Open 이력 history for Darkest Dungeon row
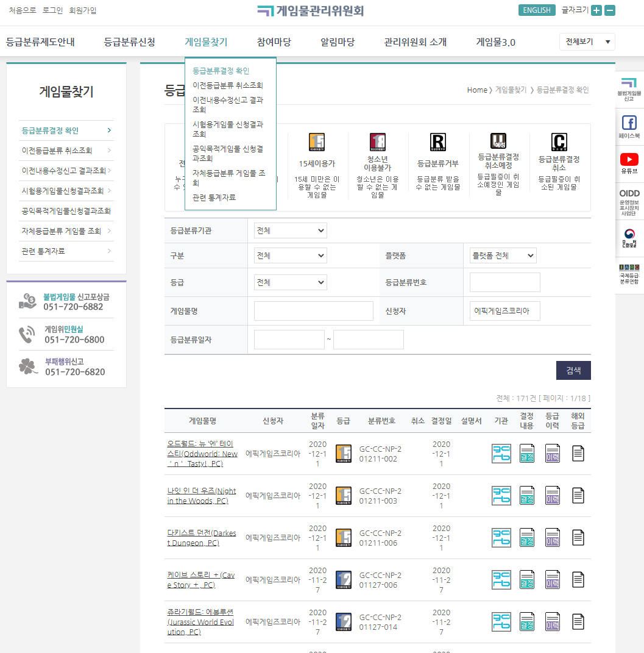This screenshot has width=644, height=653. pos(553,538)
